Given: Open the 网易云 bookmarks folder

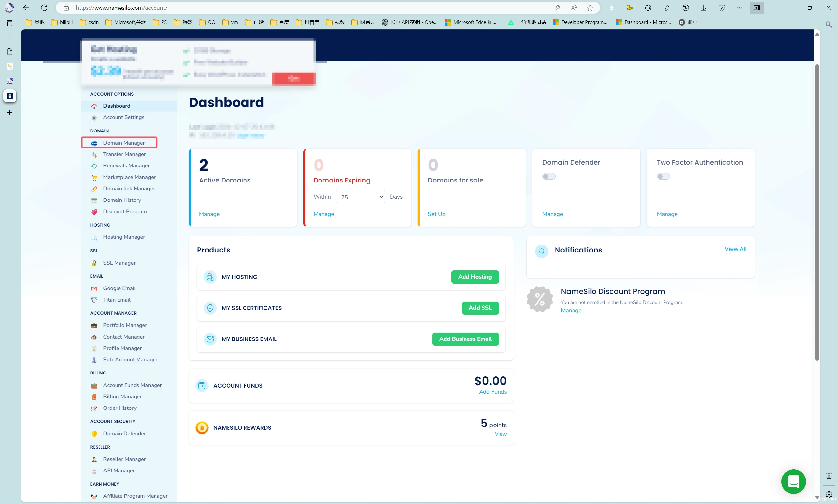Looking at the screenshot, I should pyautogui.click(x=363, y=22).
